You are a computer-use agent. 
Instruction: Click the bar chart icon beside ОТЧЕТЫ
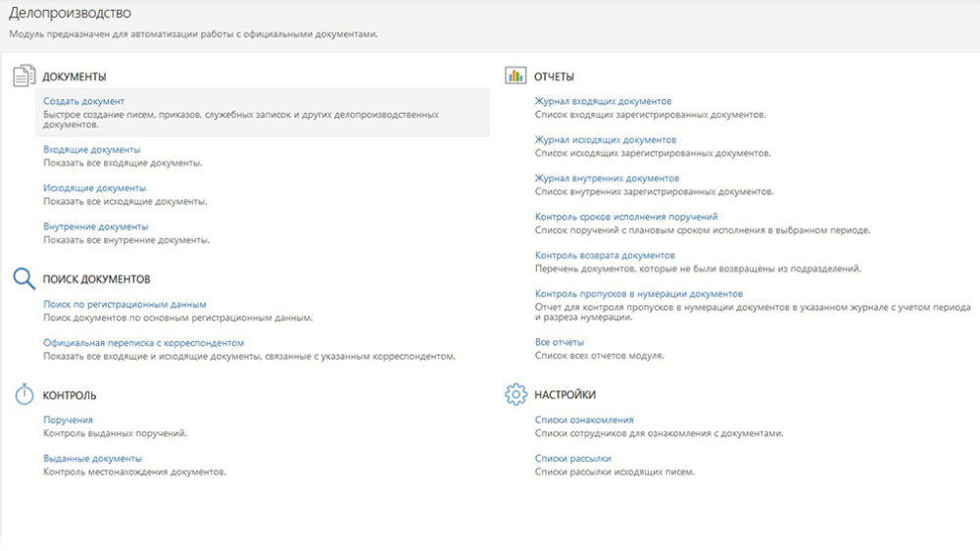pyautogui.click(x=515, y=76)
